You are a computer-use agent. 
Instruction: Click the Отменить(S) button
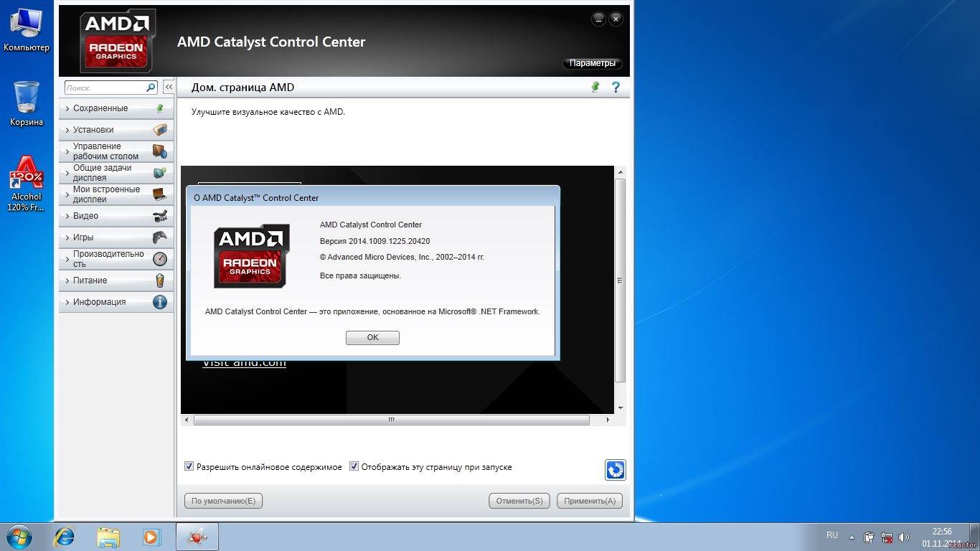coord(519,501)
